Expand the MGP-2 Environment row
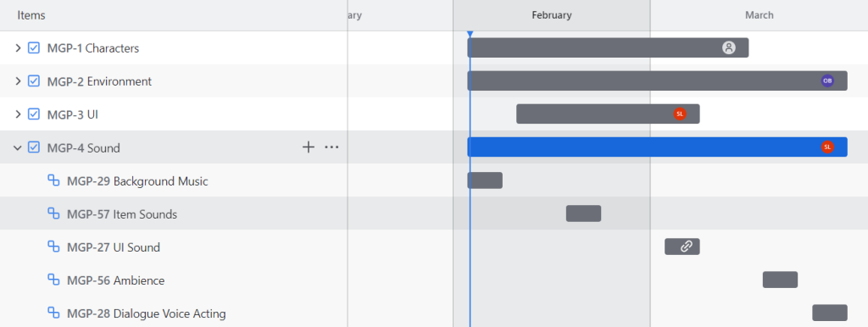The height and width of the screenshot is (327, 868). (18, 81)
